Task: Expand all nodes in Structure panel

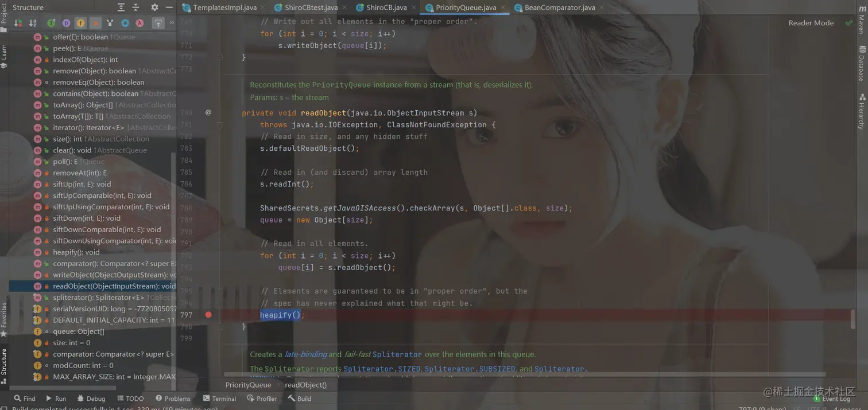Action: [x=121, y=7]
